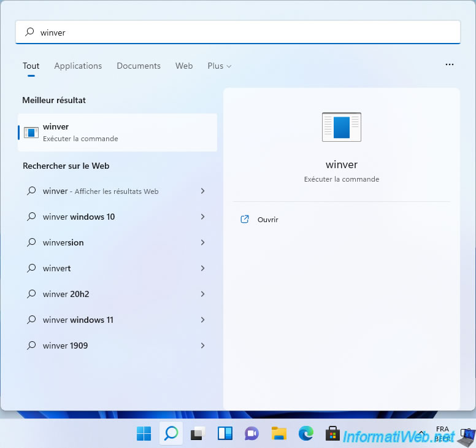Click search icon beside winver windows 11

point(31,320)
